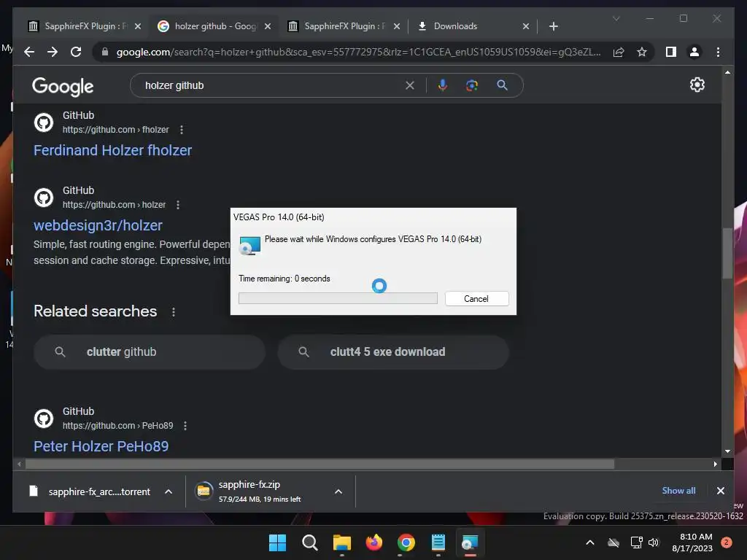Submit search with the magnifier icon
Viewport: 747px width, 560px height.
point(502,85)
